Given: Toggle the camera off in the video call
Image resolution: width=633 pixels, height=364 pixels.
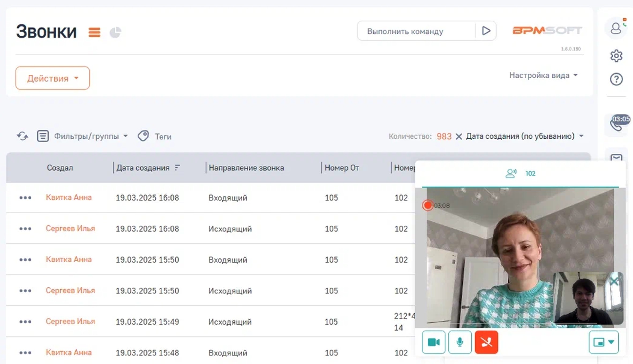Looking at the screenshot, I should click(434, 342).
